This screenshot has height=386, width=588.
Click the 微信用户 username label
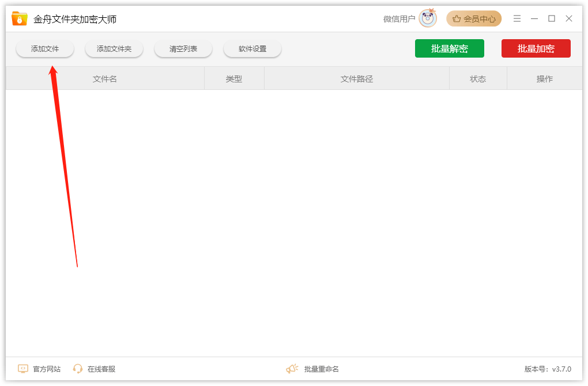click(399, 19)
